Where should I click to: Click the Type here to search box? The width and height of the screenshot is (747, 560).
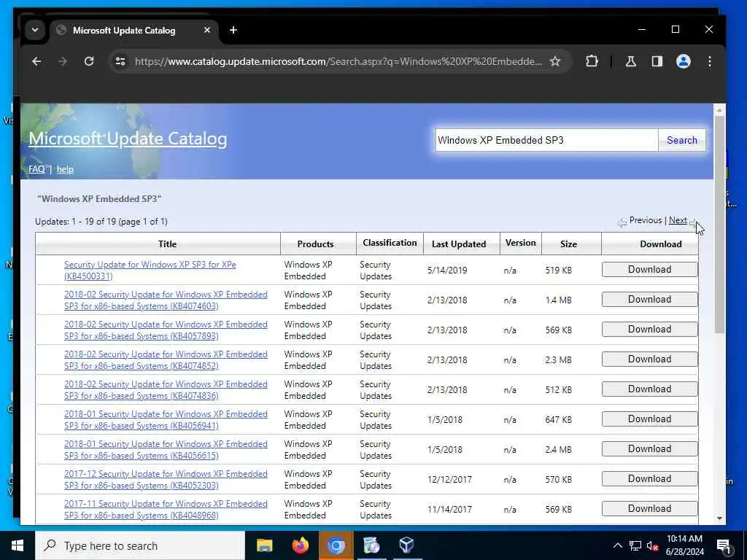(141, 545)
